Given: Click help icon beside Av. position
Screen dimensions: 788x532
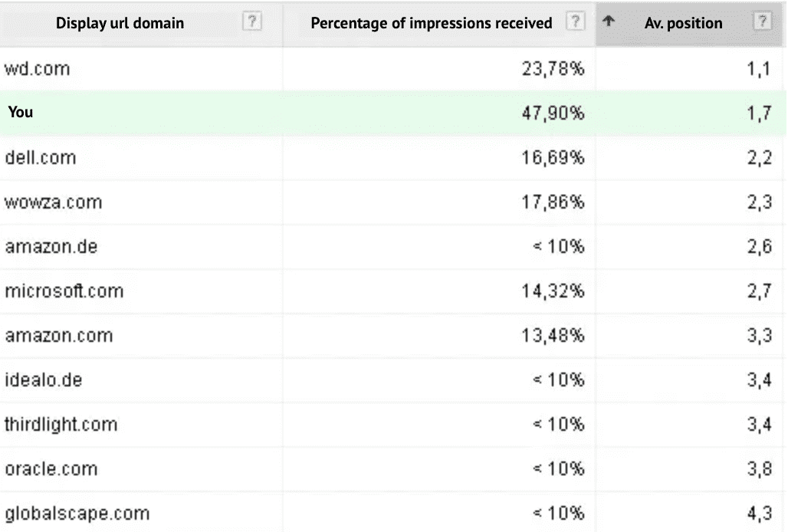Looking at the screenshot, I should (x=761, y=22).
